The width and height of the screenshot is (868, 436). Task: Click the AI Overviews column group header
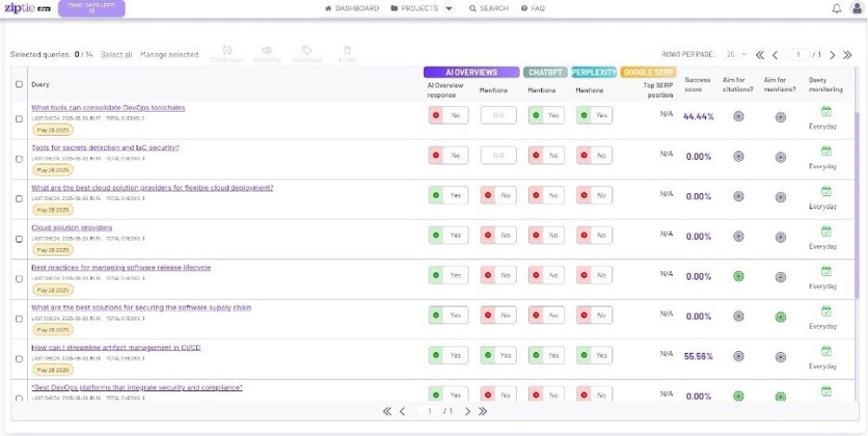click(471, 72)
